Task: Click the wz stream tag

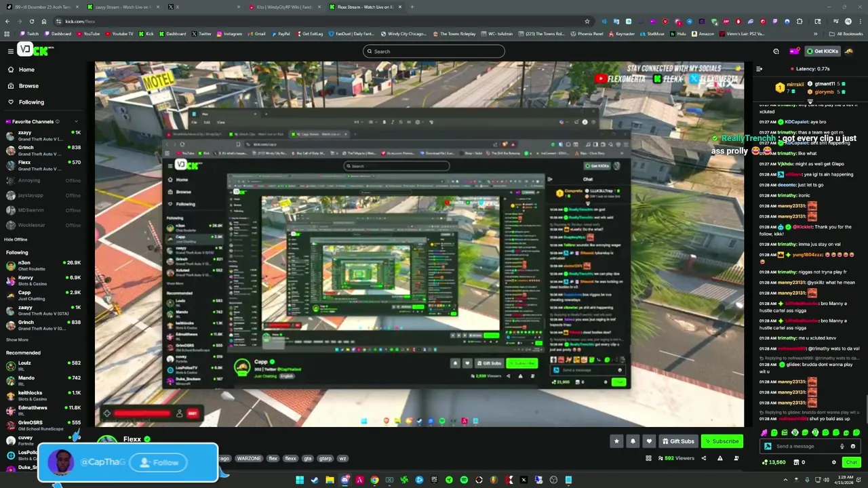Action: 342,458
